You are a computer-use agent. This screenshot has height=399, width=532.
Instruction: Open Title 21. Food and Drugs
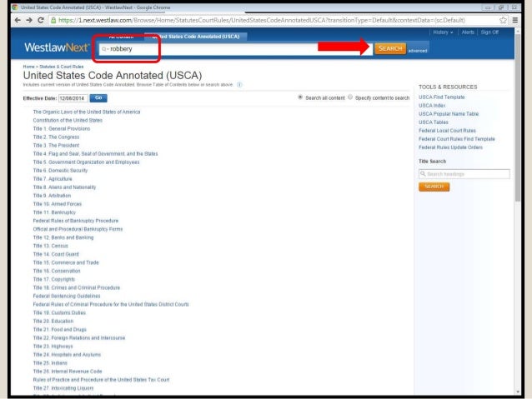[60, 330]
